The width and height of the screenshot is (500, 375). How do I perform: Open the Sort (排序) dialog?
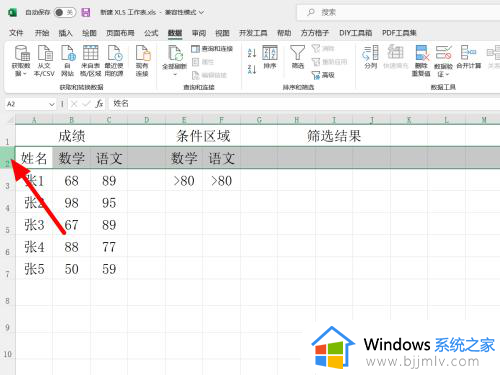click(270, 57)
